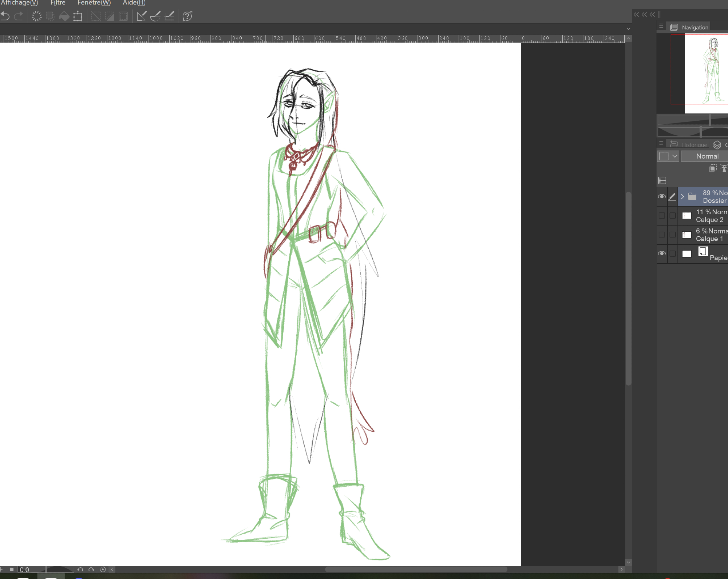The height and width of the screenshot is (579, 728).
Task: Open the Normal blend mode dropdown
Action: [707, 156]
